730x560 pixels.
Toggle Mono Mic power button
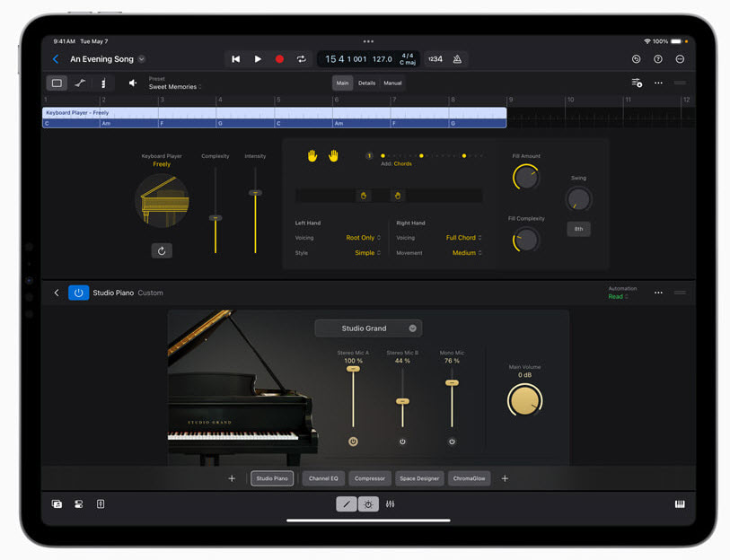452,442
